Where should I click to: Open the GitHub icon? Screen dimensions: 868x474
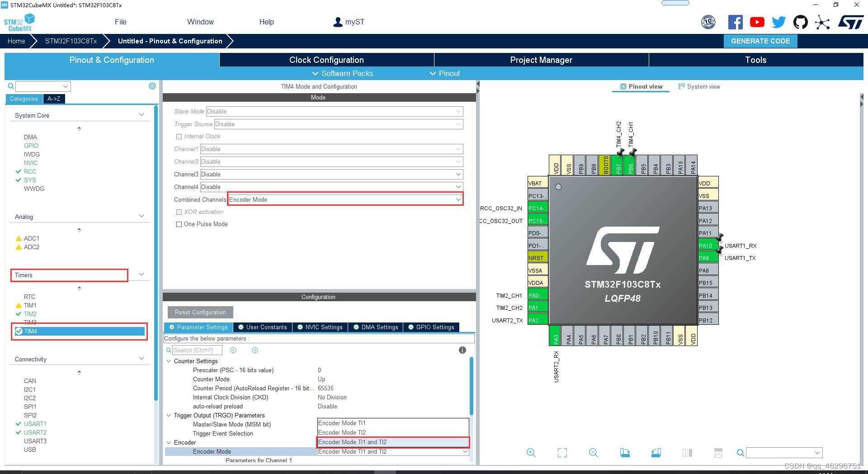800,22
